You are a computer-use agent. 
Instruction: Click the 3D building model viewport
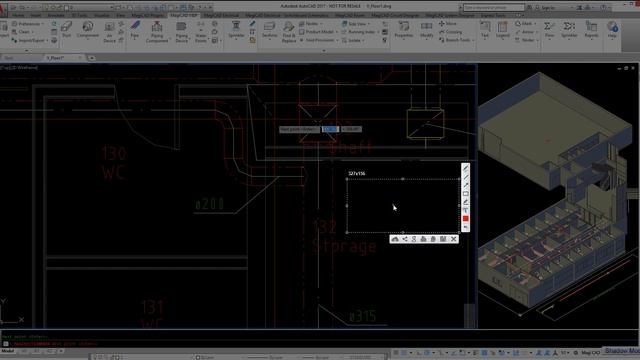[x=558, y=196]
